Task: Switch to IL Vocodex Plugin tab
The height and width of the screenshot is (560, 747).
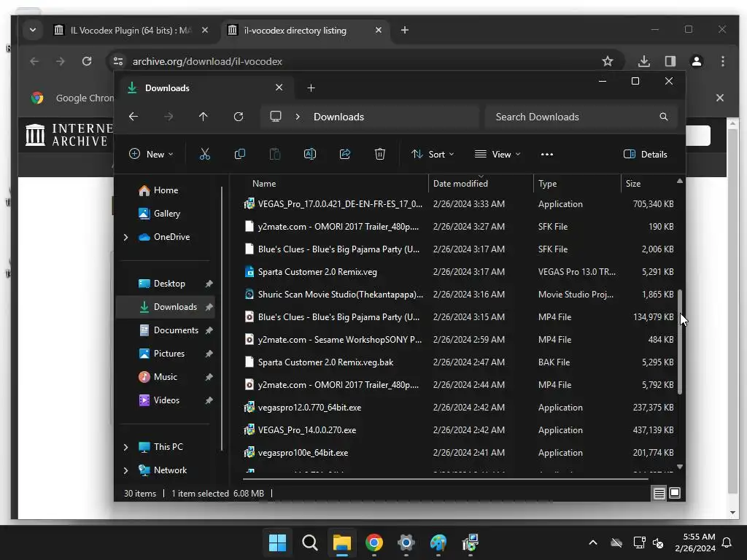Action: [x=131, y=31]
